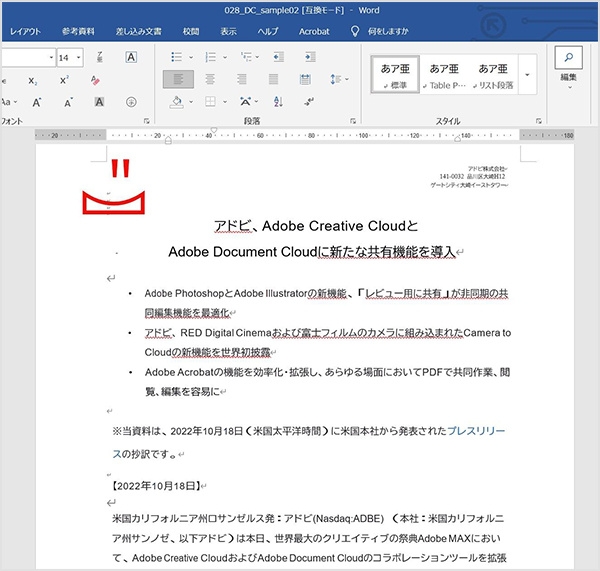Click the date line 【2022年10月18日】

click(157, 486)
